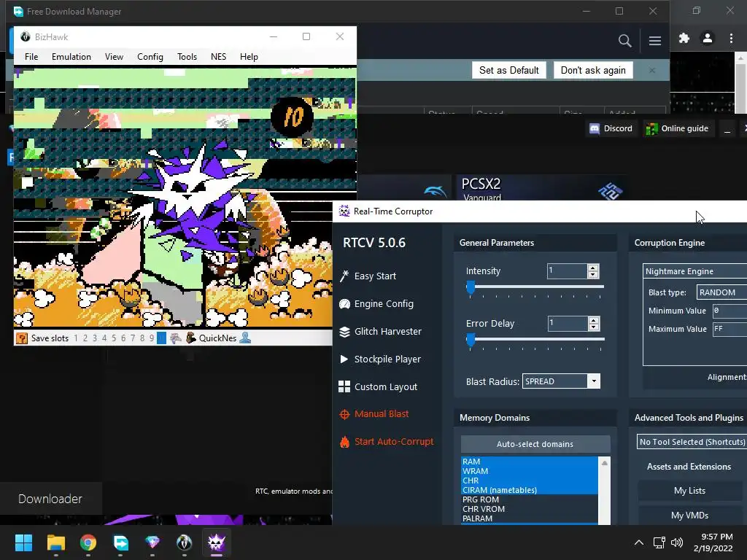Viewport: 747px width, 560px height.
Task: Open Nightmare Engine selector dropdown
Action: (695, 271)
